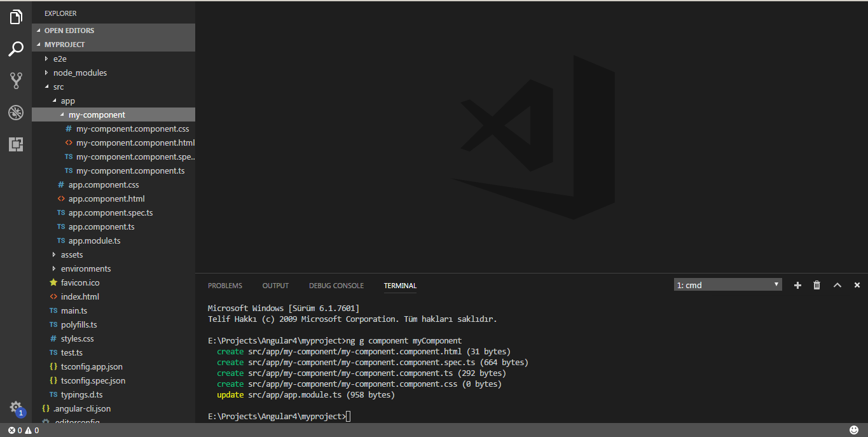Image resolution: width=868 pixels, height=437 pixels.
Task: Open app.component.html file
Action: pos(113,198)
